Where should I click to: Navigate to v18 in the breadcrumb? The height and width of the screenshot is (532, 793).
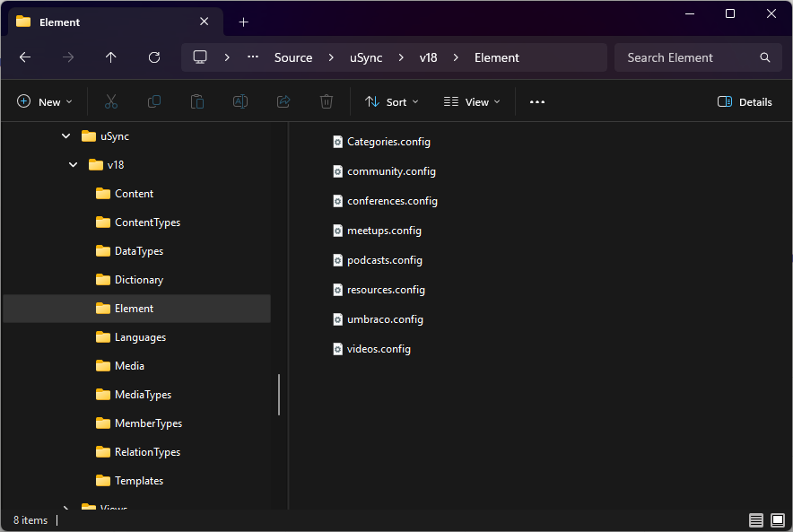click(x=429, y=57)
